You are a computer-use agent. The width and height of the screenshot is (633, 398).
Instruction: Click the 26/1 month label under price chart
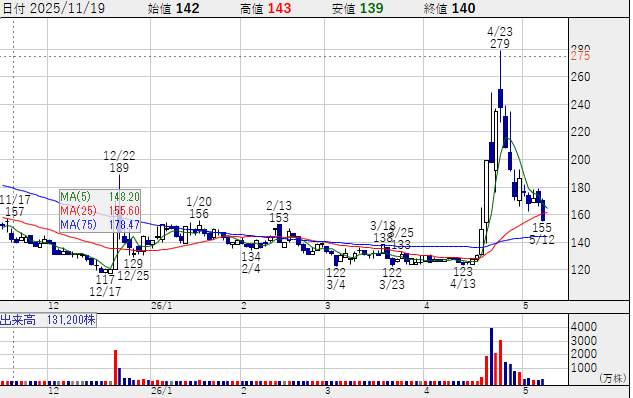point(161,306)
